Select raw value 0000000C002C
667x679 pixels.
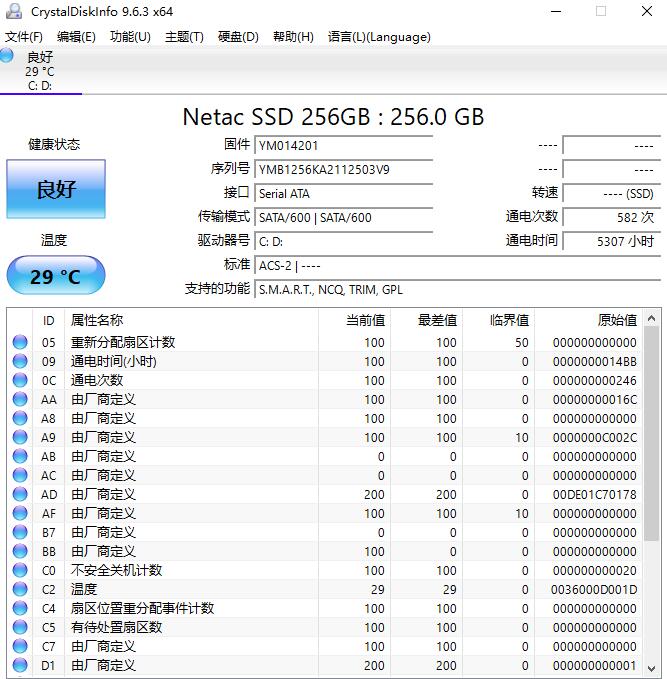[594, 438]
